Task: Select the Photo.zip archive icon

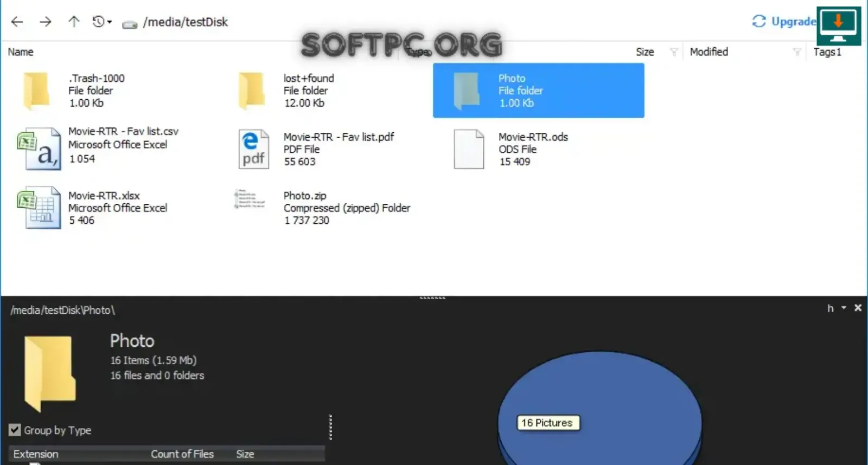Action: 250,199
